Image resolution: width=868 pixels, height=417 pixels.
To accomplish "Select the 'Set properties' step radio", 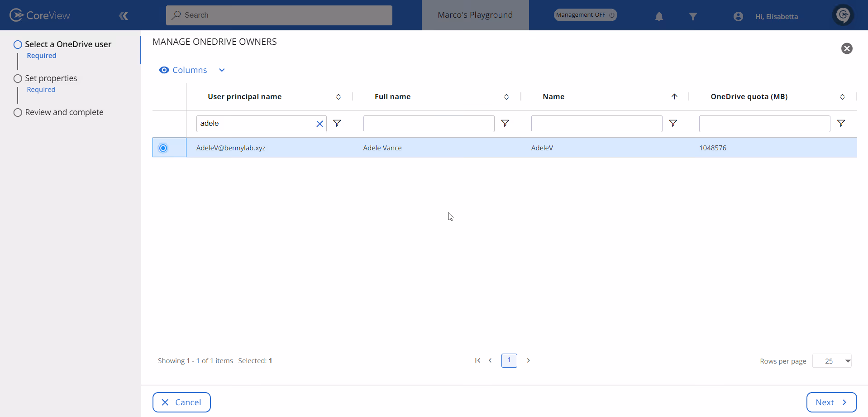I will pos(18,78).
